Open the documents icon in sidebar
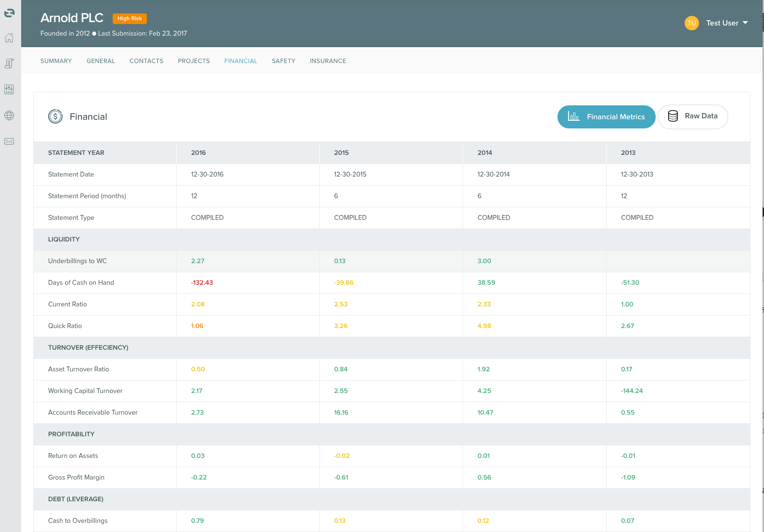The height and width of the screenshot is (532, 764). 9,63
